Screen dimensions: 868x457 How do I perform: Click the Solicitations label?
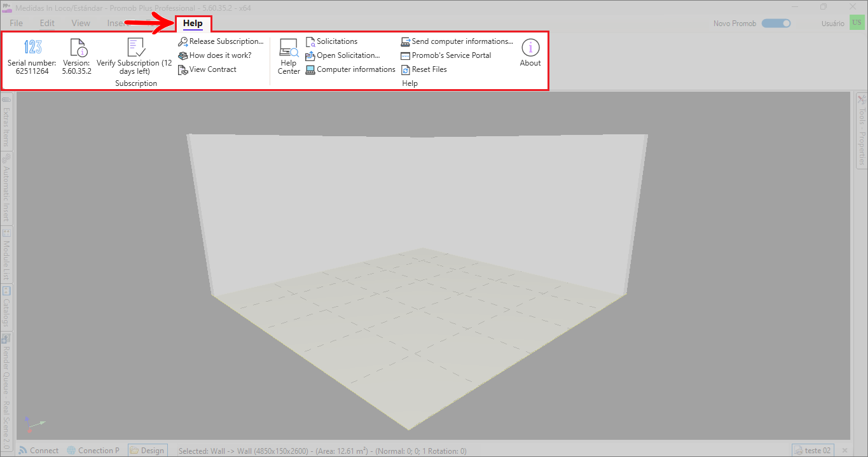pyautogui.click(x=337, y=41)
